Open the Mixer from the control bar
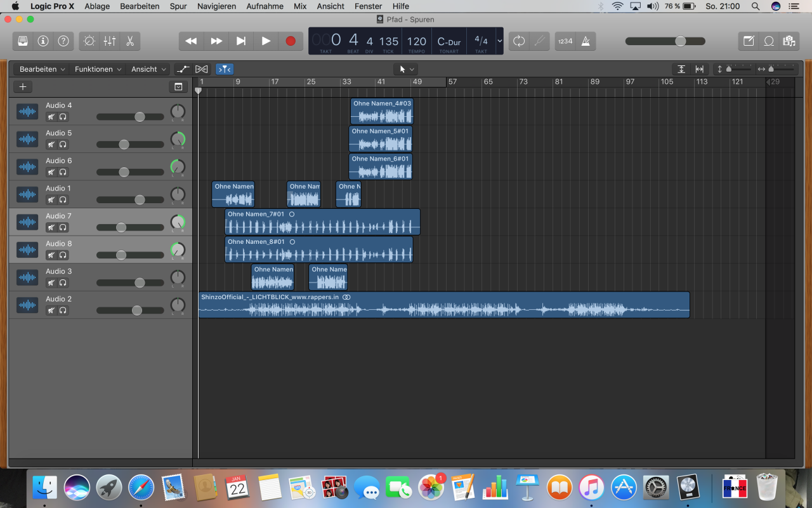This screenshot has width=812, height=508. [110, 41]
